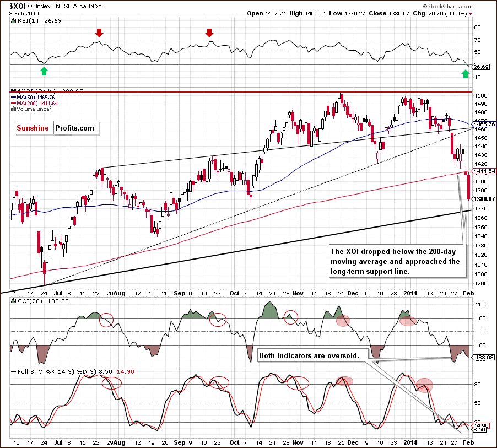
Task: Click the 2014 label on bottom time axis
Action: (410, 442)
